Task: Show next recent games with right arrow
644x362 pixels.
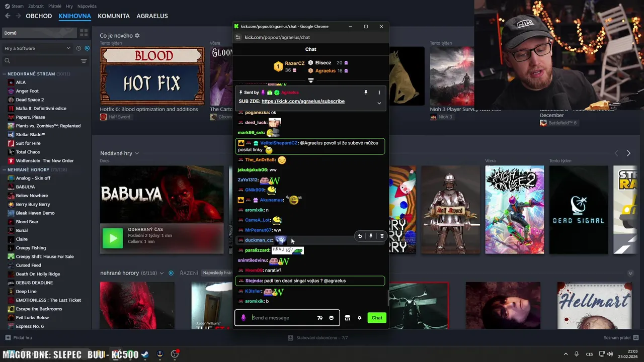Action: coord(628,153)
